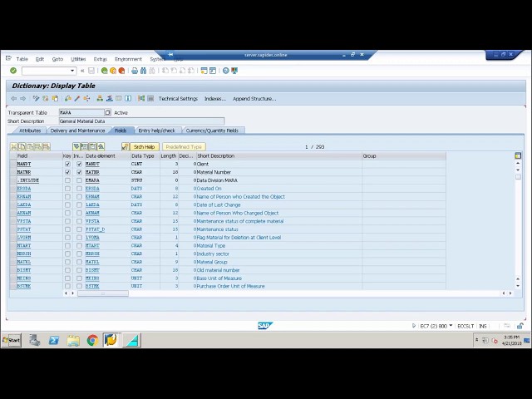Open the command field dropdown arrow

(72, 71)
